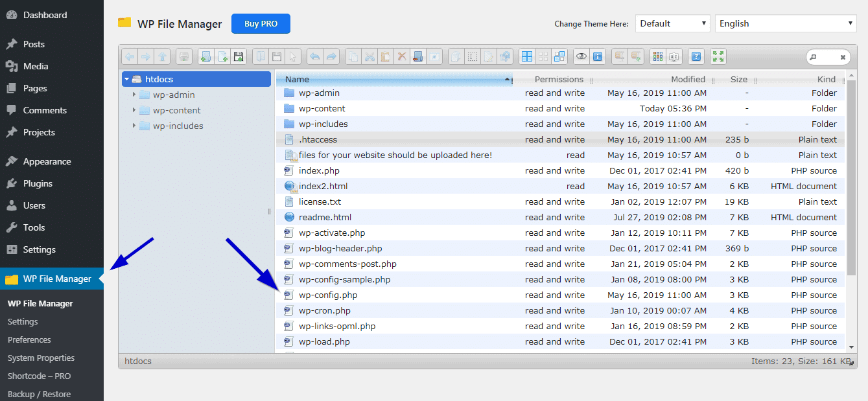This screenshot has height=401, width=868.
Task: Click the download floppy icon in toolbar
Action: (277, 56)
